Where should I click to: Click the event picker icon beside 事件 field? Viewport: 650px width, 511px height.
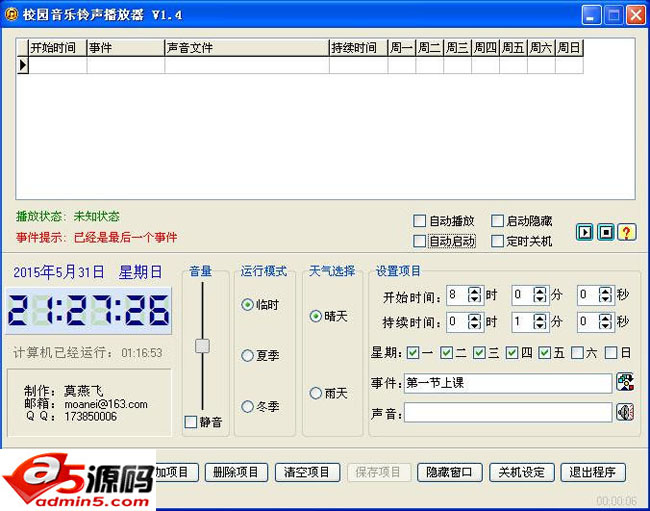point(625,382)
